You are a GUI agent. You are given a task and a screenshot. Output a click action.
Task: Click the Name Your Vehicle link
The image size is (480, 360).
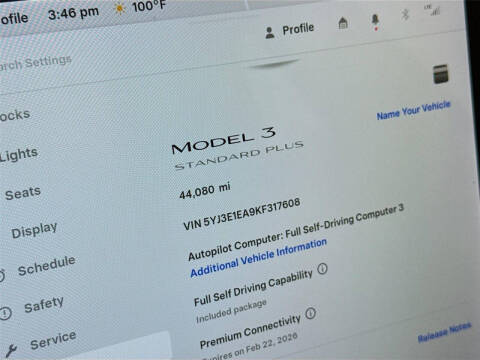click(413, 110)
